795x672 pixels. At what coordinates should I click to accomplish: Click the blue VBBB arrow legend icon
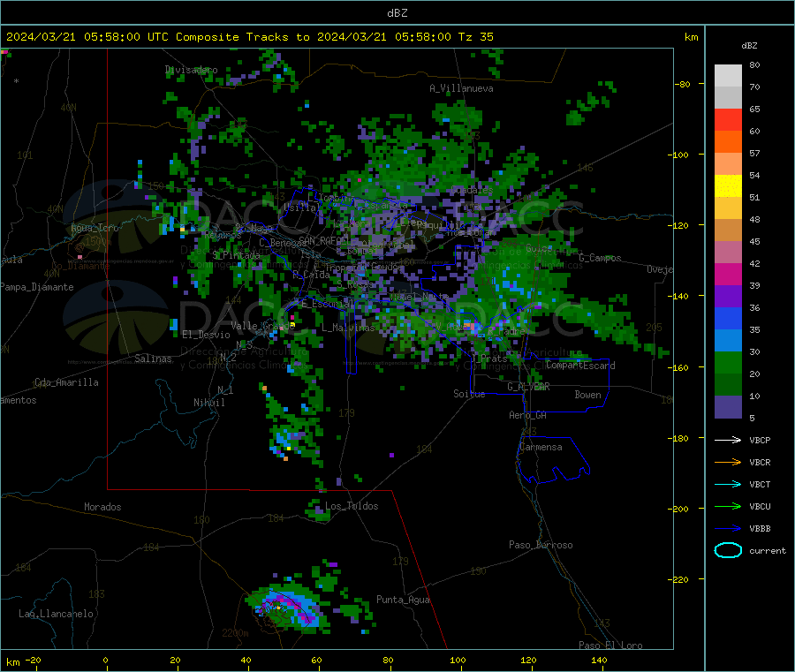[x=728, y=529]
